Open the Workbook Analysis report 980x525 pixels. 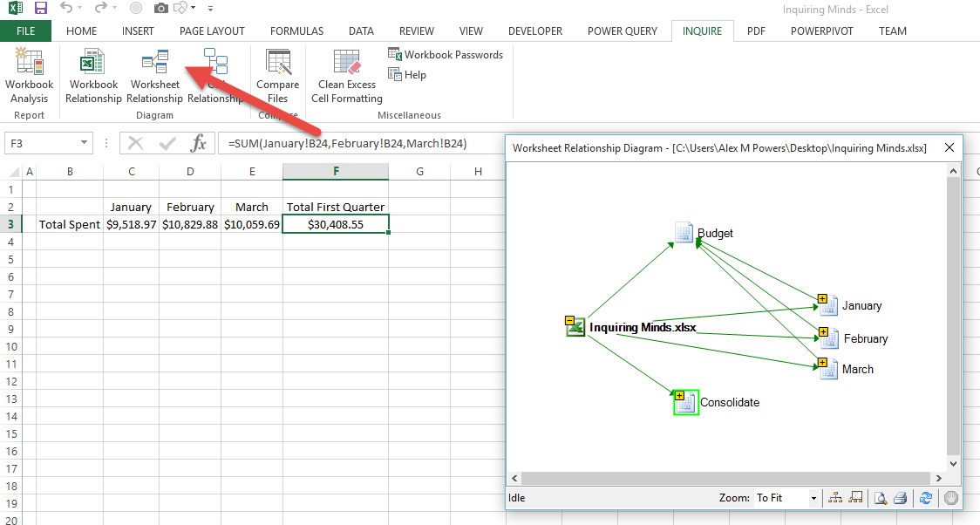tap(29, 76)
